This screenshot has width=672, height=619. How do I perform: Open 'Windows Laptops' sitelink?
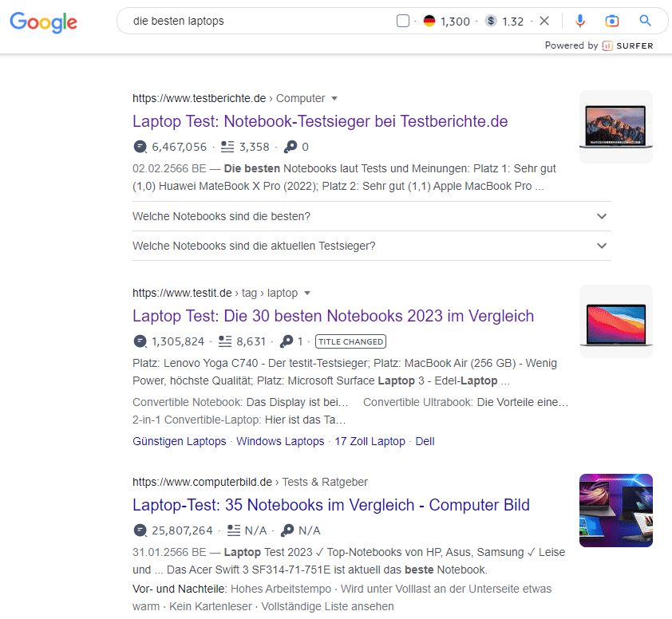[280, 441]
